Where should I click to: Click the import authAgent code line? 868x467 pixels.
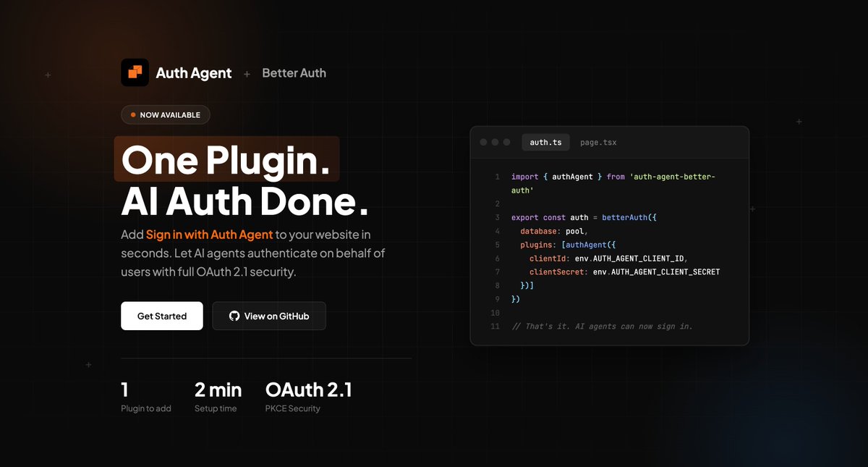pyautogui.click(x=613, y=183)
